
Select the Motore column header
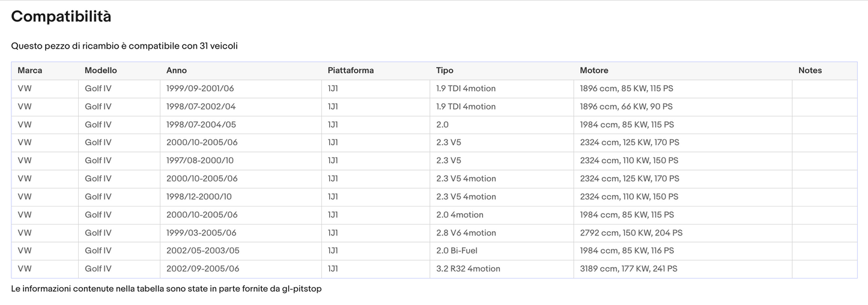pos(594,71)
